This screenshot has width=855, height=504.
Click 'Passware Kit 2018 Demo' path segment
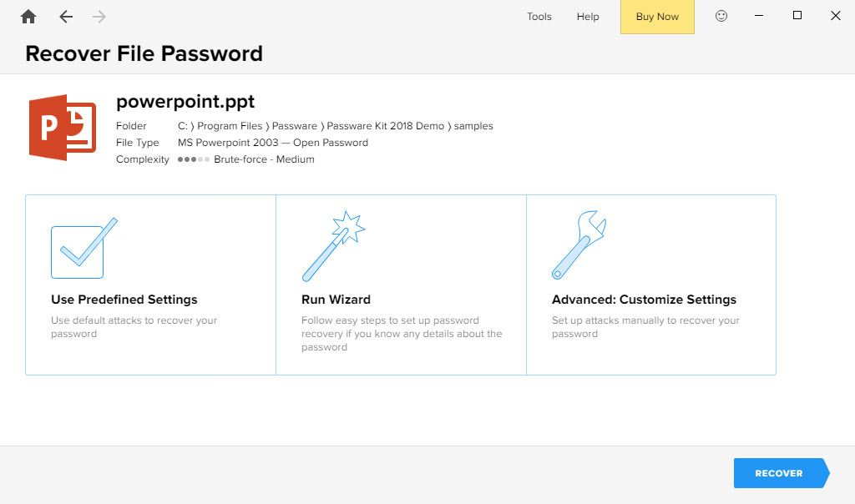coord(385,126)
